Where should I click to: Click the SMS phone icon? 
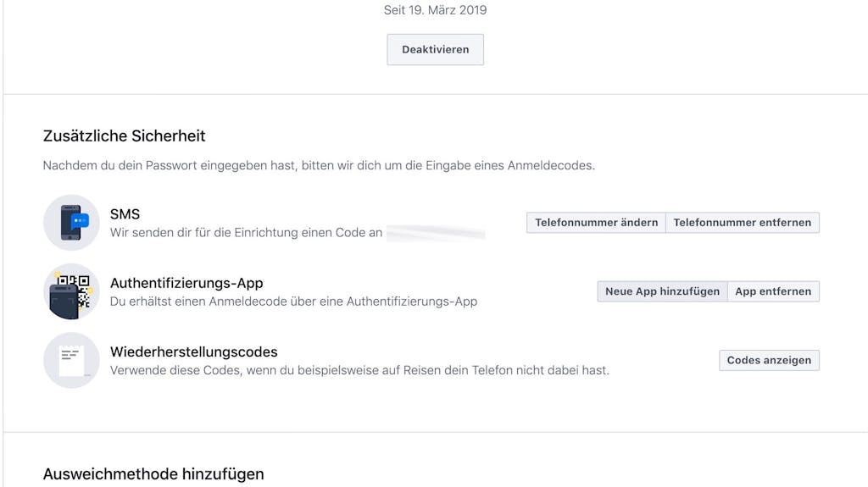[x=71, y=223]
